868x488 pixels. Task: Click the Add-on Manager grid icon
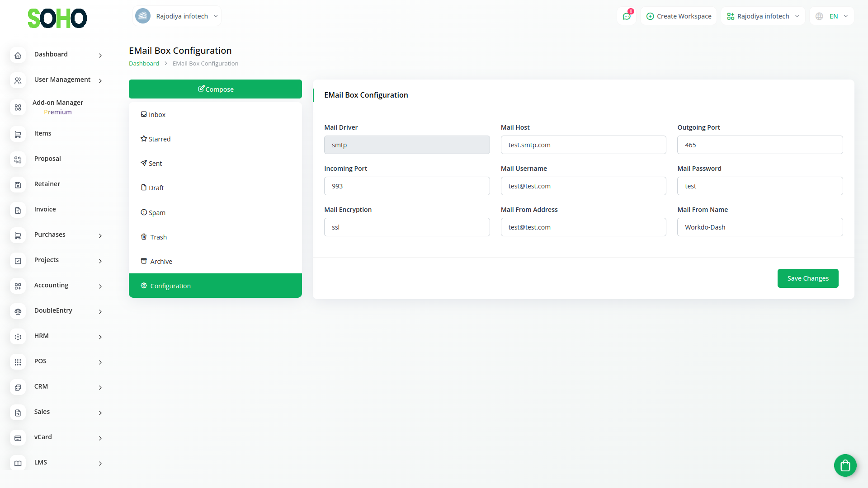tap(18, 107)
